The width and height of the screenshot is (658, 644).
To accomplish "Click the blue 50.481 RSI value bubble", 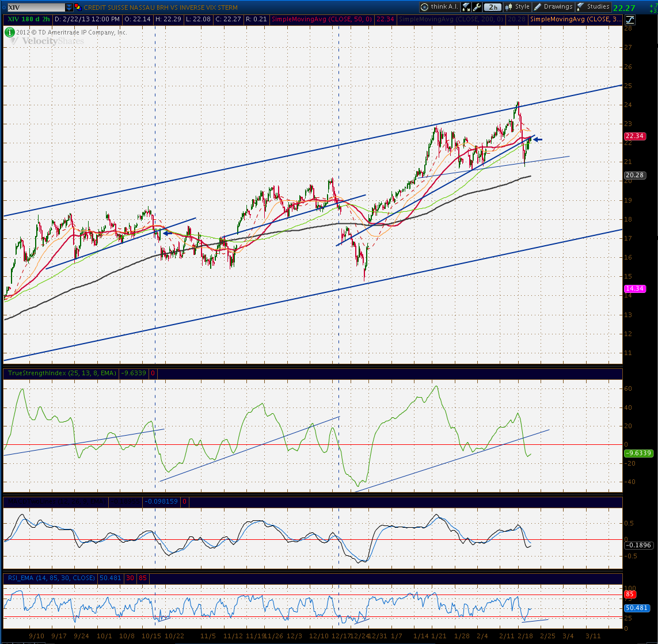I will [x=637, y=608].
